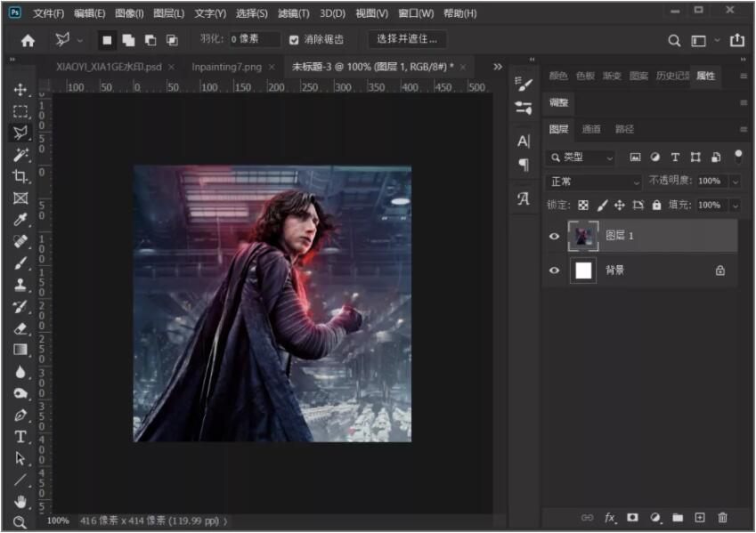Viewport: 756px width, 533px height.
Task: Select the Move tool
Action: tap(20, 90)
